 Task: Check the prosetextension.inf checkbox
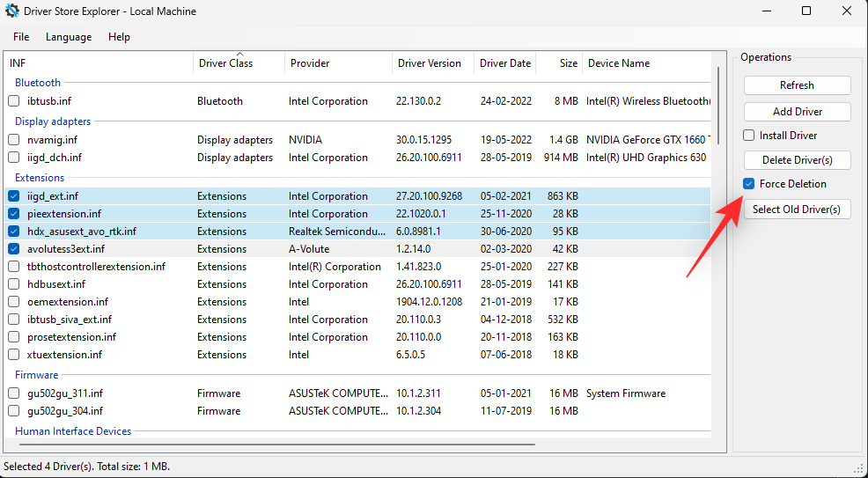[x=14, y=337]
